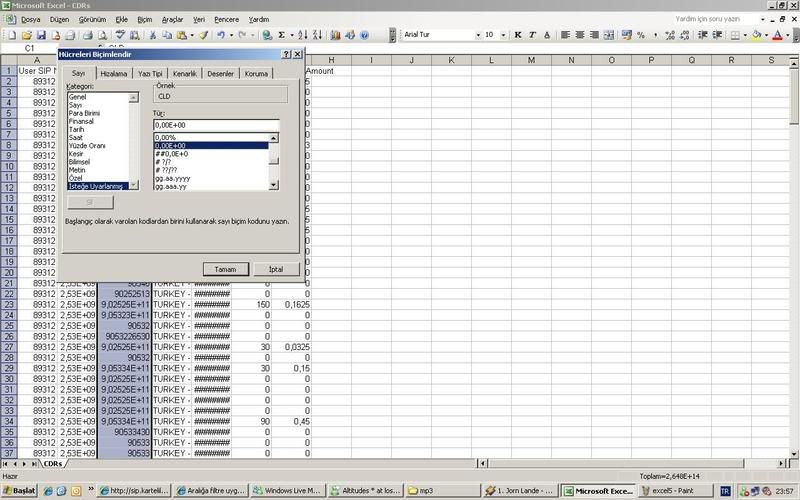Screen dimensions: 800x500
Task: Center text with the alignment icon
Action: [580, 35]
